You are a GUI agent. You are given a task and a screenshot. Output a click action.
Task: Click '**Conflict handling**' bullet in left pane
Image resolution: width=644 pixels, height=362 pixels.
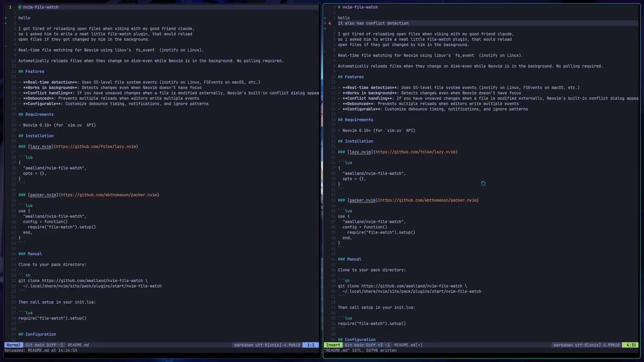click(169, 93)
